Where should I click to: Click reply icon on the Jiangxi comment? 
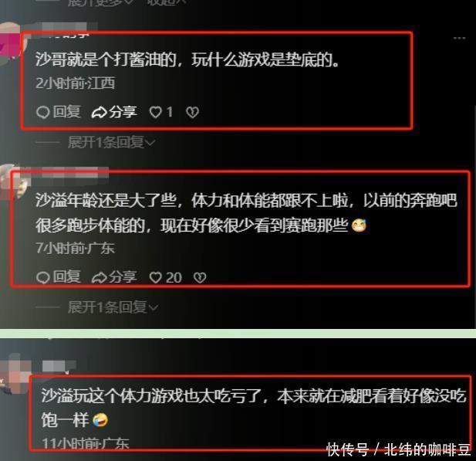(42, 112)
